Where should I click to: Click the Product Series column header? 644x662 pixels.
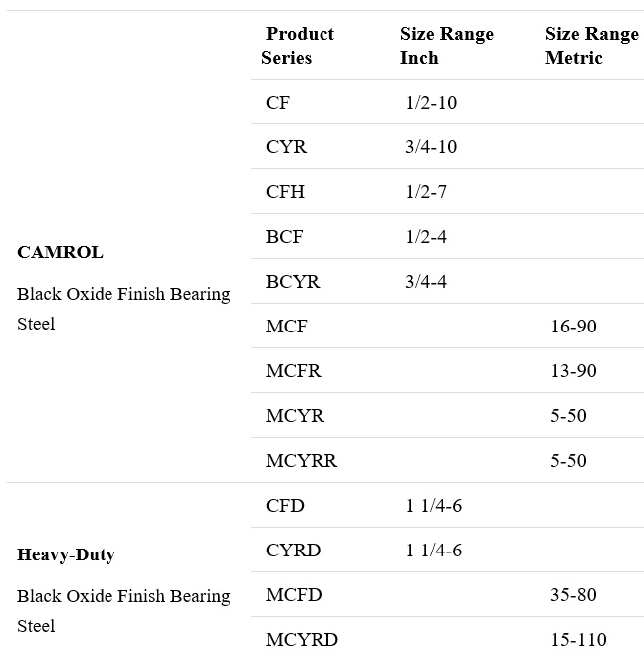[298, 46]
